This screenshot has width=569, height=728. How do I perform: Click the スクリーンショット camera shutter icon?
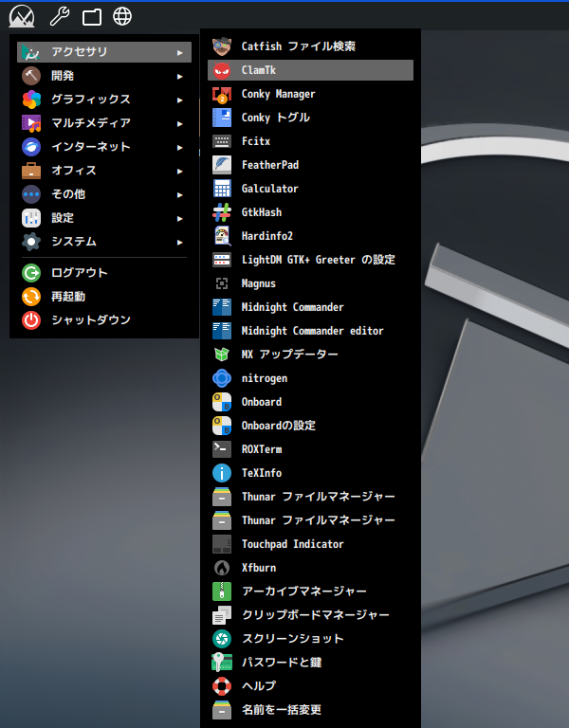click(x=222, y=639)
